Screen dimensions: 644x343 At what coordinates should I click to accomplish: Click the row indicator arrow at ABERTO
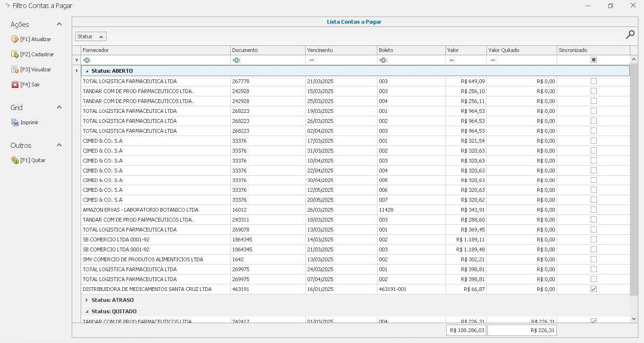[76, 71]
